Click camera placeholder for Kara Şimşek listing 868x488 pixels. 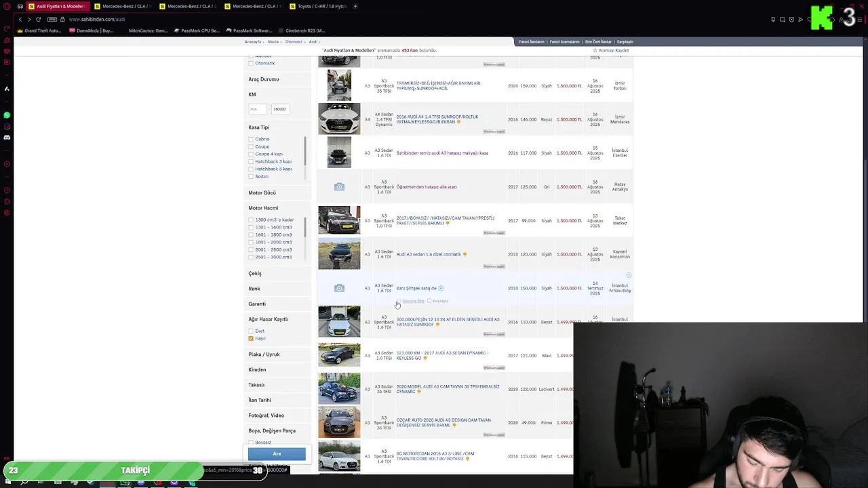point(339,288)
